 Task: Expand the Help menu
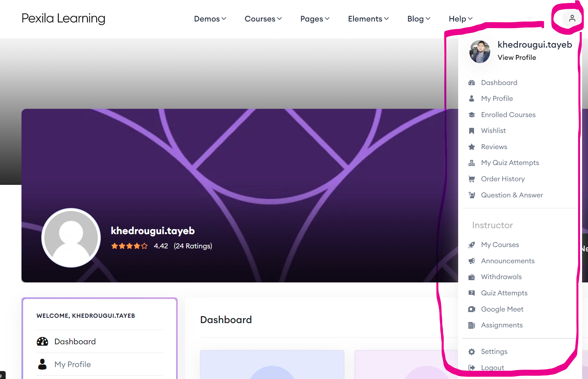[461, 19]
